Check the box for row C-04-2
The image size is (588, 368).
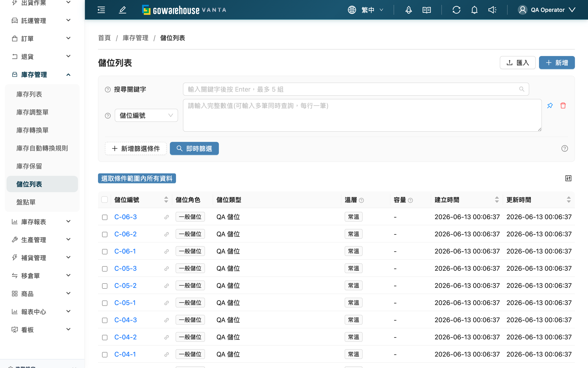tap(105, 337)
